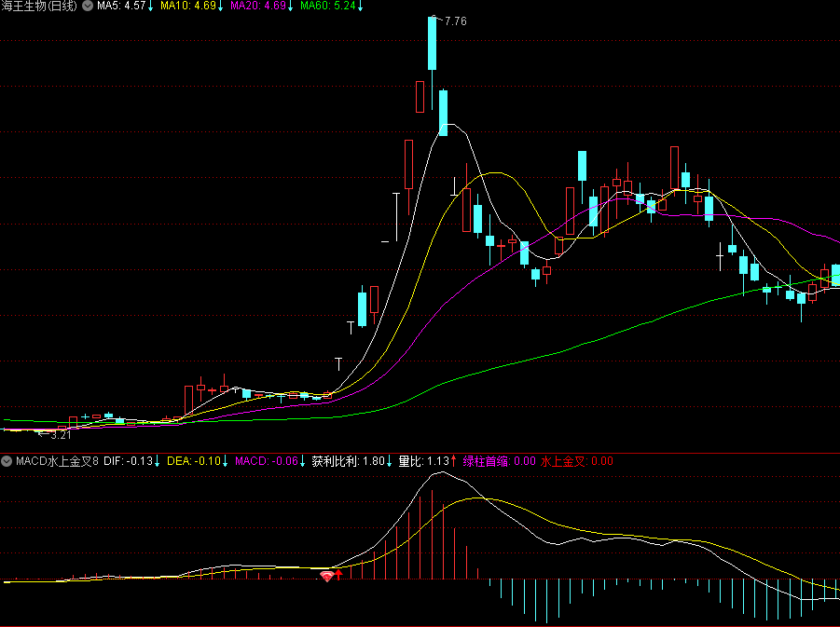Image resolution: width=840 pixels, height=627 pixels.
Task: Click the 绿柱首缩 indicator label
Action: click(499, 460)
